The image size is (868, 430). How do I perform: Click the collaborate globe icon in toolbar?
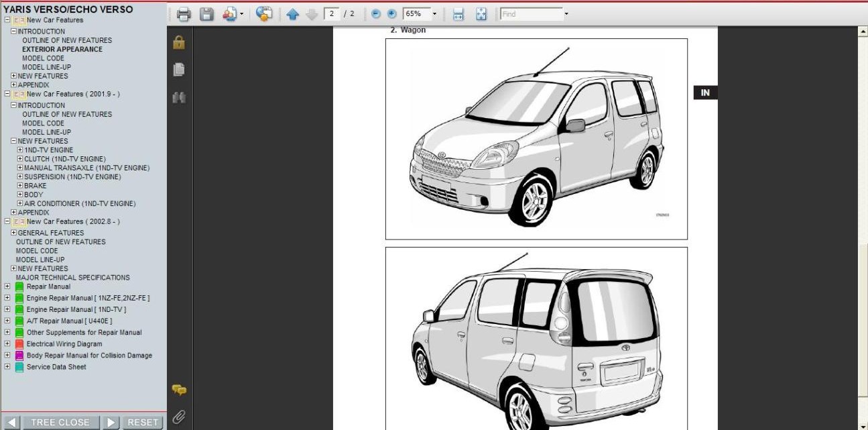click(x=265, y=14)
